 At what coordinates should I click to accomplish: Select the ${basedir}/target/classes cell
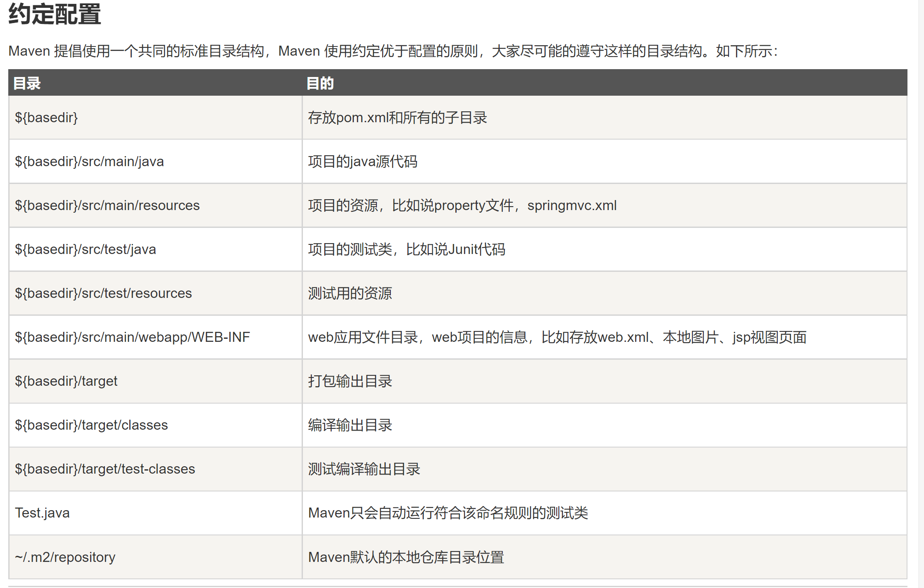(91, 425)
